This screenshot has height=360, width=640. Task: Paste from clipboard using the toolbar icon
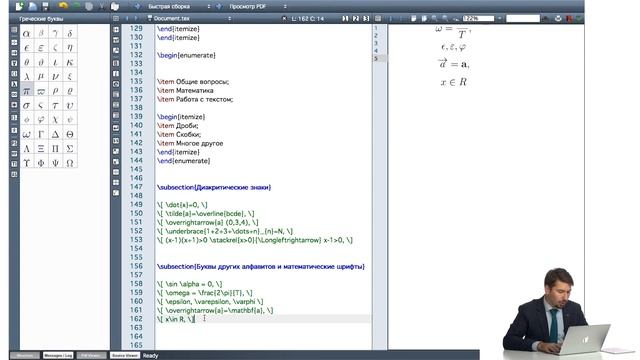pos(115,7)
